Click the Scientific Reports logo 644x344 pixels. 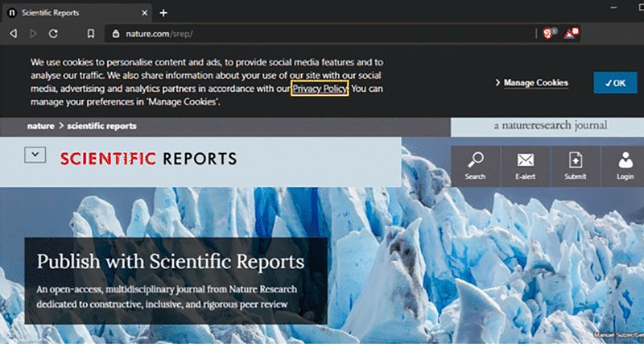(148, 159)
